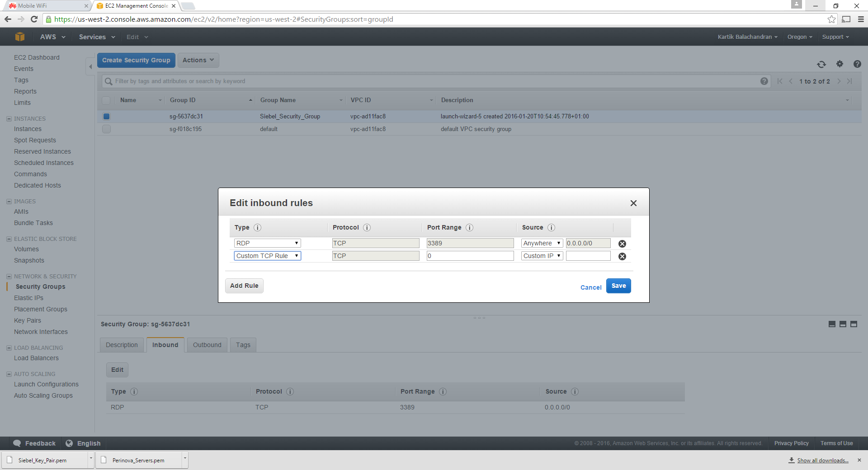The image size is (868, 470).
Task: Show info for Protocol column in dialog
Action: [x=367, y=227]
